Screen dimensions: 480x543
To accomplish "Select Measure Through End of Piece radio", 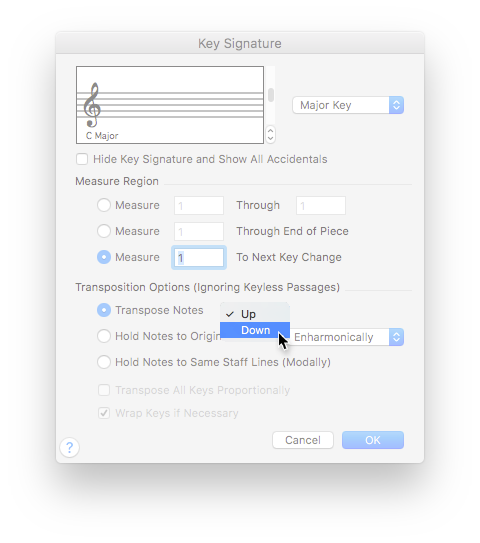I will (x=104, y=231).
